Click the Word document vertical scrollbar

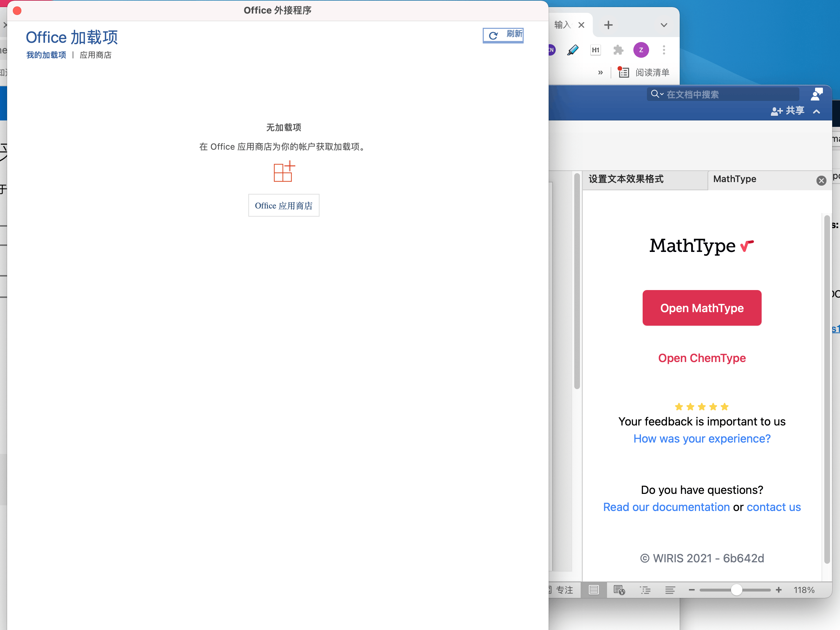pos(577,281)
